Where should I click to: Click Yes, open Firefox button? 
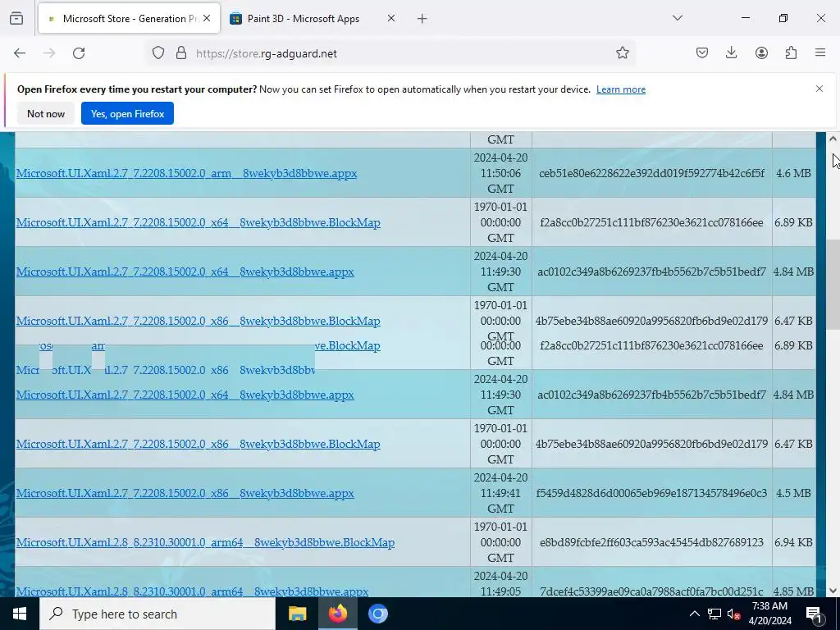[127, 113]
